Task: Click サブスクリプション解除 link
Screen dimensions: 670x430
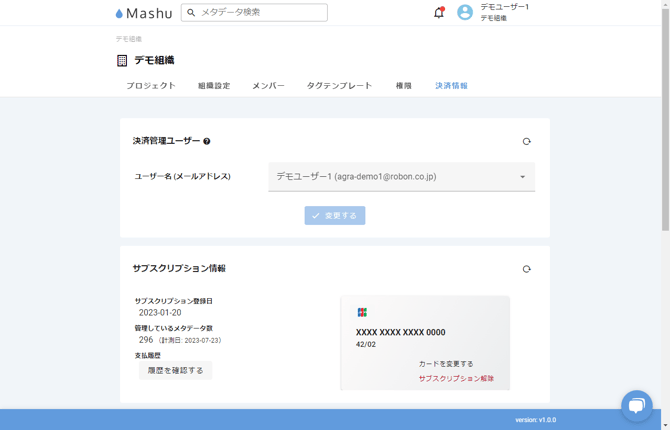Action: tap(456, 379)
